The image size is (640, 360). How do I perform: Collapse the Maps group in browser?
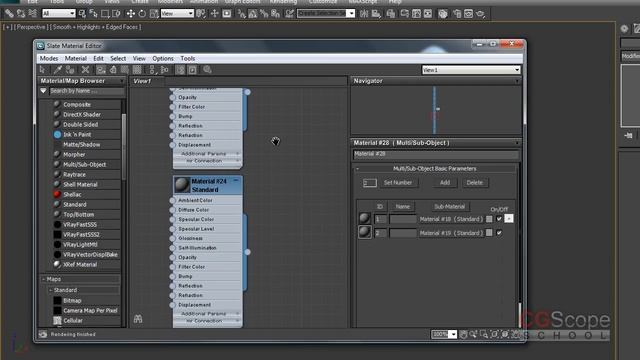[x=44, y=279]
